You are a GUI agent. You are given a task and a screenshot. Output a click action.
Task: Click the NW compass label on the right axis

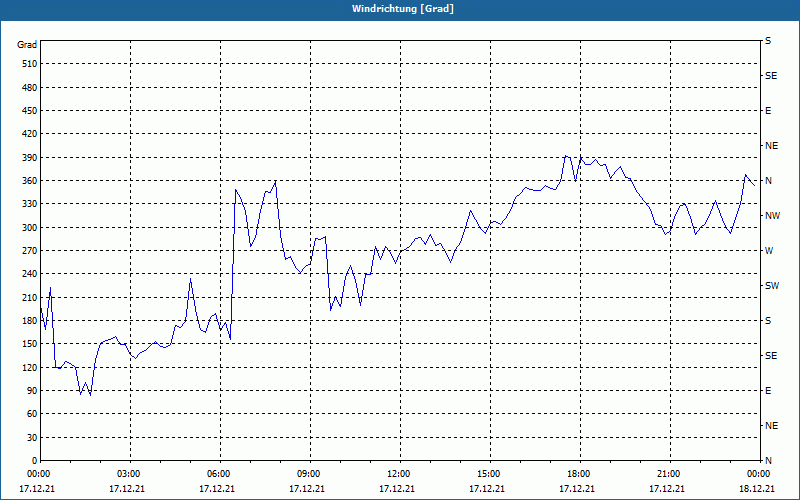click(772, 216)
